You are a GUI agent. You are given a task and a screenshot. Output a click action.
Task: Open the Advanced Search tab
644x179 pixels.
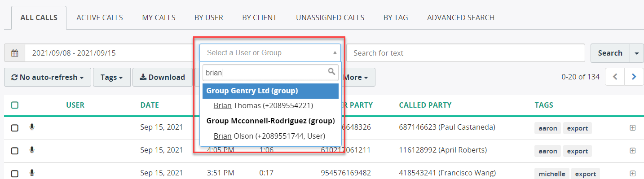point(461,18)
